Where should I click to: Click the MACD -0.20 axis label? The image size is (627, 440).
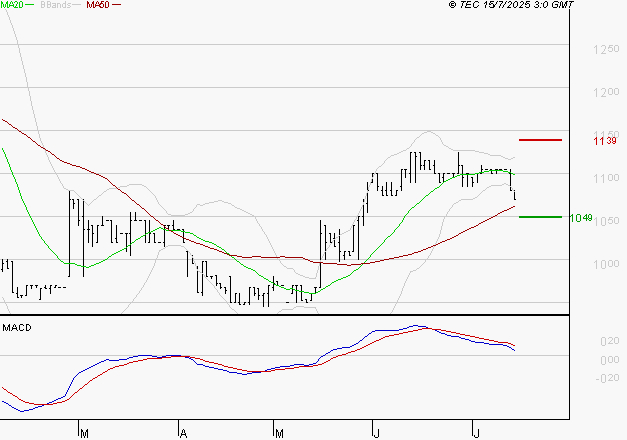click(606, 377)
